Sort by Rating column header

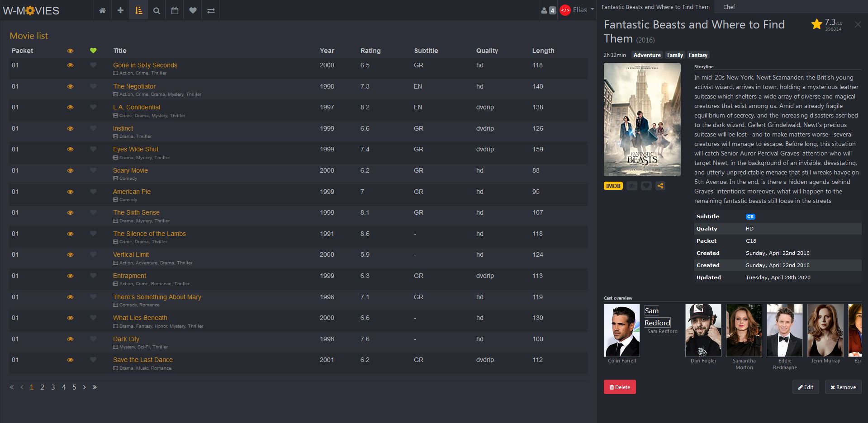point(370,51)
